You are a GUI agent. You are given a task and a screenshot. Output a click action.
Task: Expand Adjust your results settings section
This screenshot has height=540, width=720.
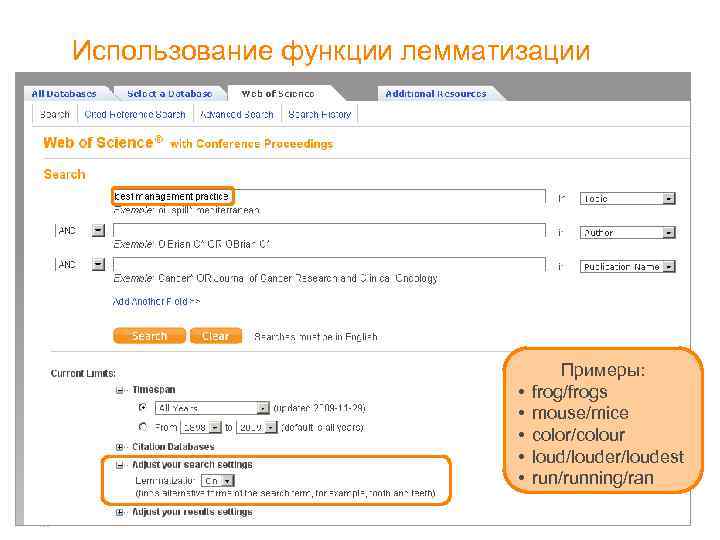pyautogui.click(x=120, y=512)
